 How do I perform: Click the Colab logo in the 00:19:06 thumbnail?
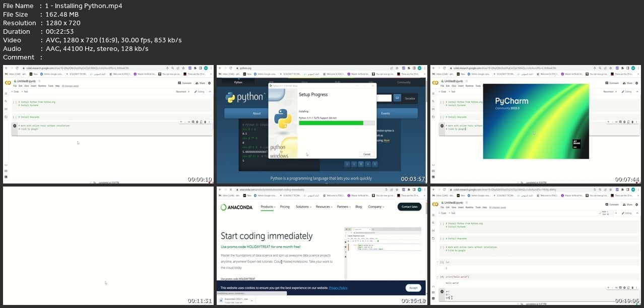coord(435,204)
